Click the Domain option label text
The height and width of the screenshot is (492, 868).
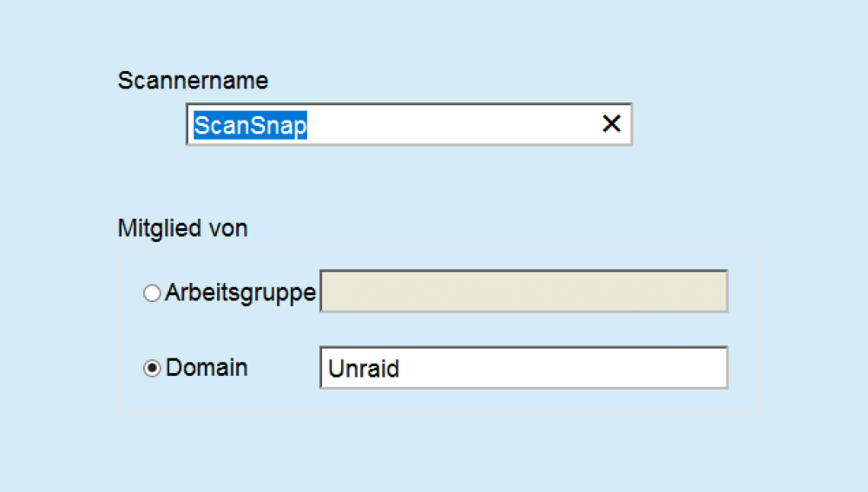pyautogui.click(x=207, y=367)
